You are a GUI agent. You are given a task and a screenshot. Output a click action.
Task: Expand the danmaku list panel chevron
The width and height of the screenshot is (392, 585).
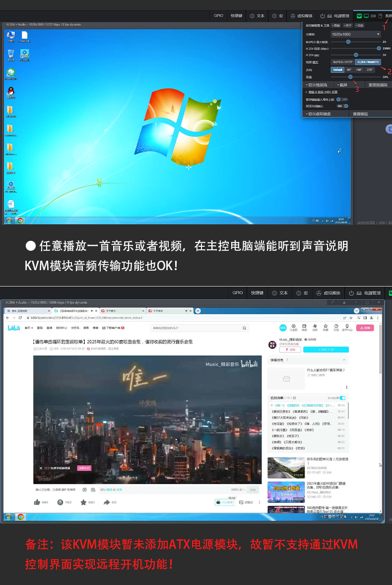click(344, 360)
